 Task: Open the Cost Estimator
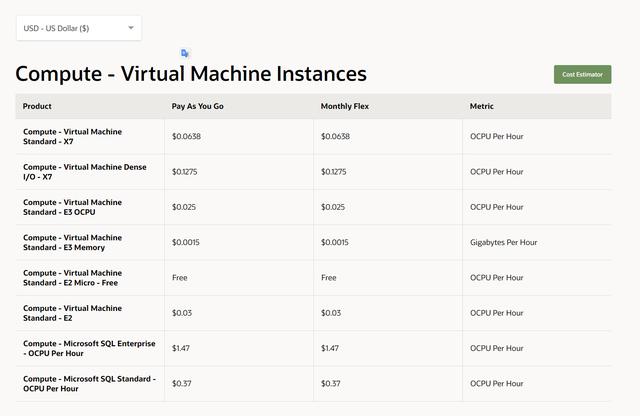[x=582, y=74]
